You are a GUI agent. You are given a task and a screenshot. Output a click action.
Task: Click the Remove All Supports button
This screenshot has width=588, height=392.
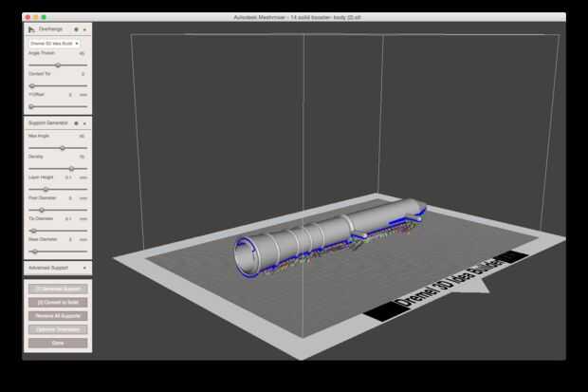(58, 316)
